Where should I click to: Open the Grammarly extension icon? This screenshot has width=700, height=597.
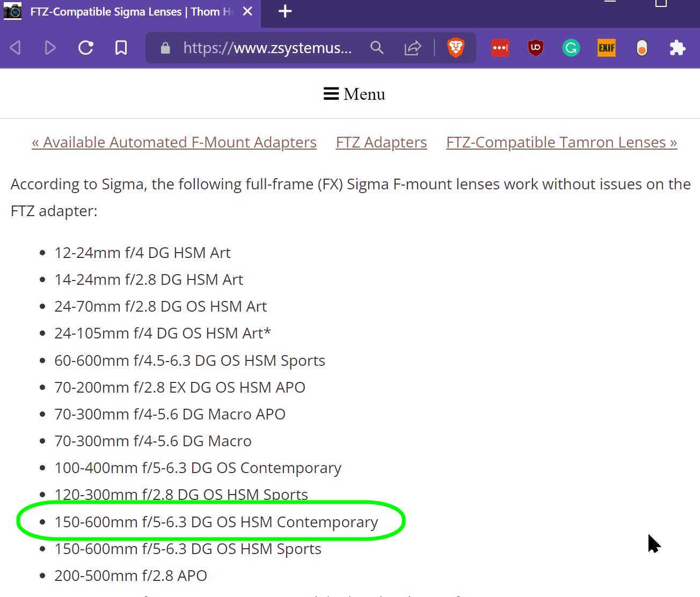coord(571,48)
